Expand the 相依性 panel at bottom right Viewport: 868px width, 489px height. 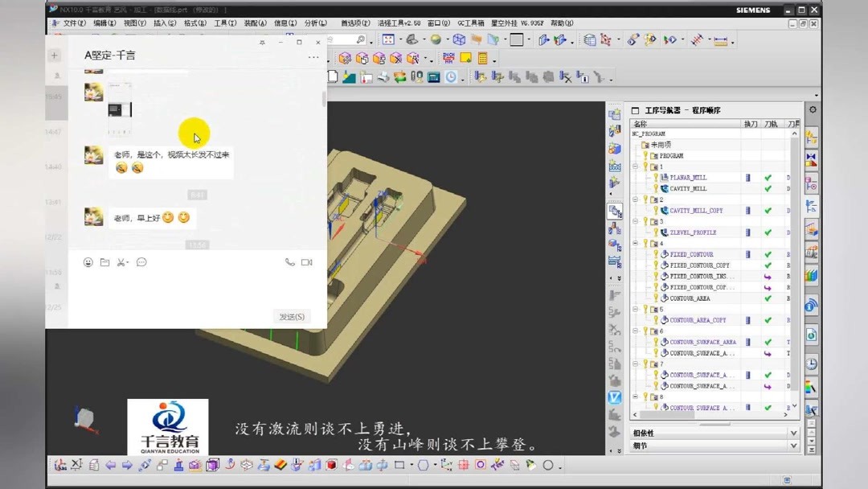(792, 433)
